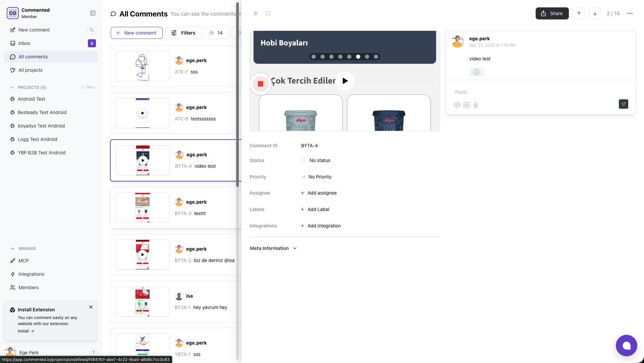Select last carousel dot under Hobi Boyaları
644x363 pixels.
point(376,57)
